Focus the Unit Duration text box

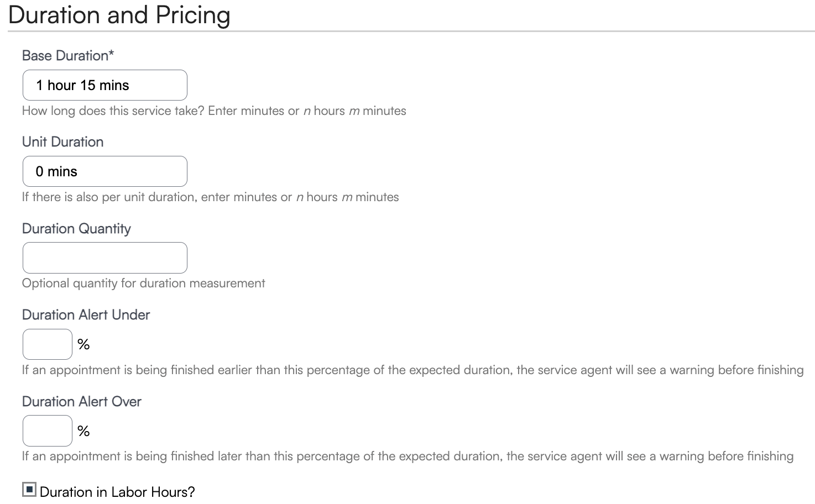[x=105, y=171]
